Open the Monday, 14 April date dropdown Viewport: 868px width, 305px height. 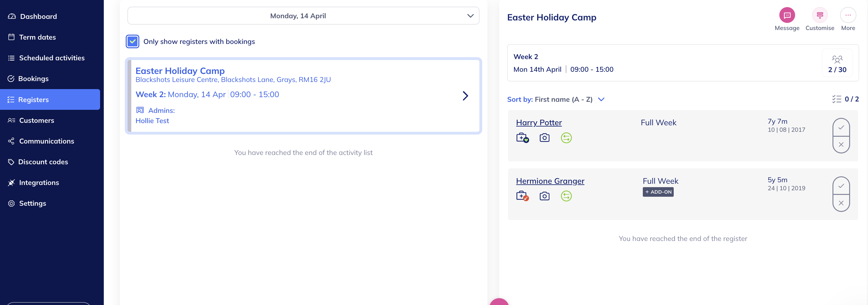[x=303, y=16]
